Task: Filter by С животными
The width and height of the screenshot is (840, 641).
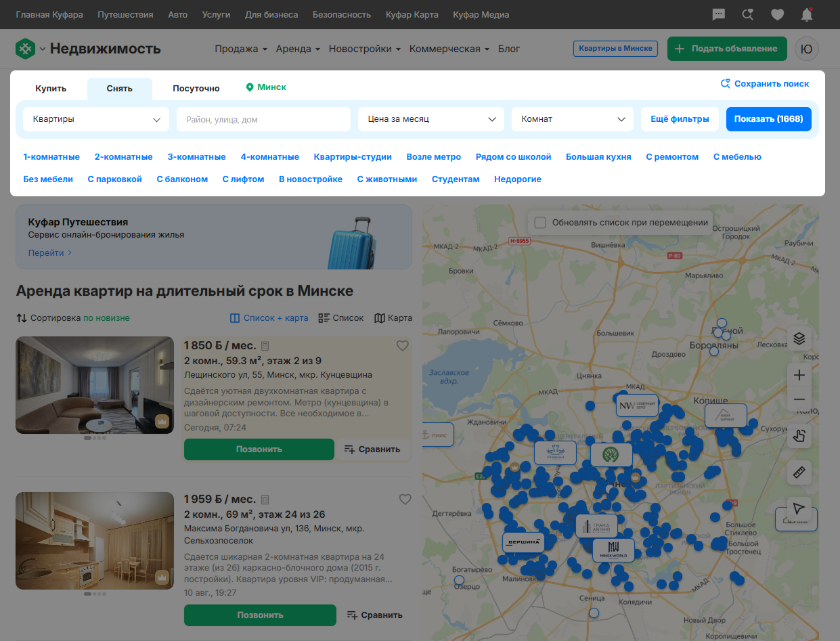Action: [x=387, y=179]
